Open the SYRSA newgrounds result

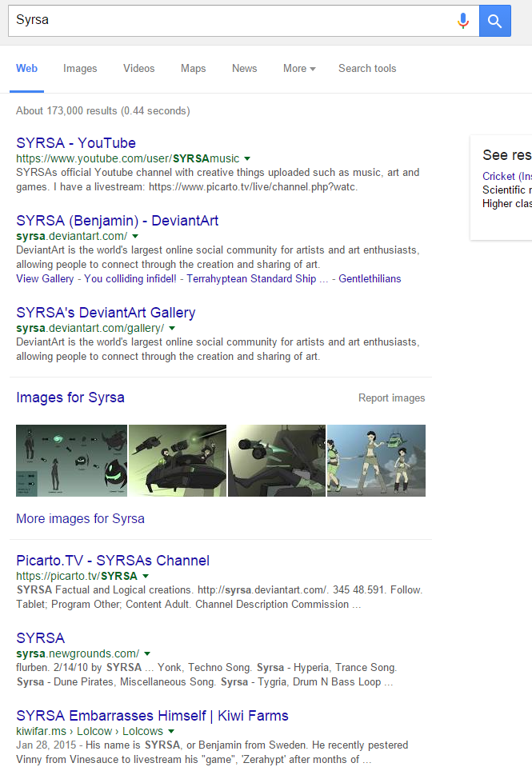[x=40, y=638]
